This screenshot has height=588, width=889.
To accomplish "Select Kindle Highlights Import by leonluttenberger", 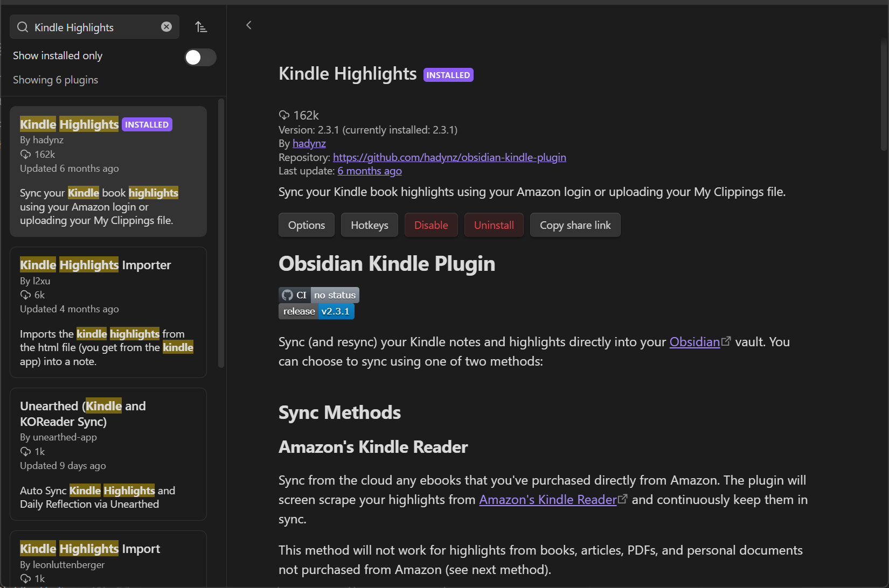I will pyautogui.click(x=108, y=559).
